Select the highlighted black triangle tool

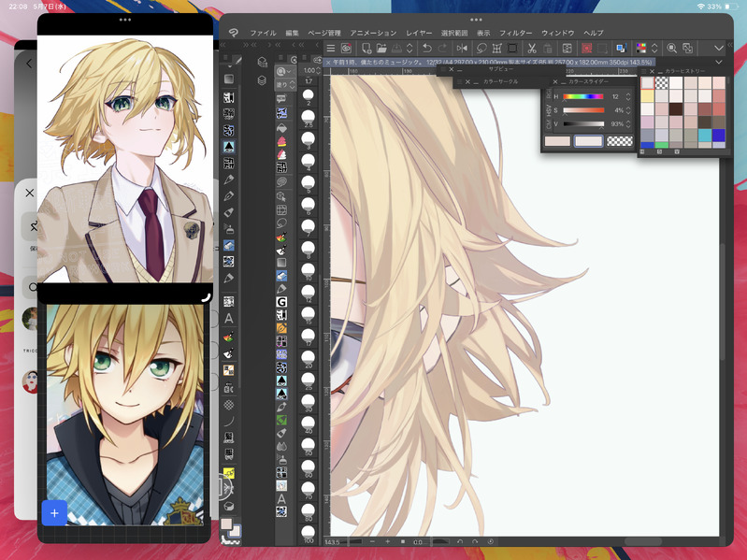[229, 147]
